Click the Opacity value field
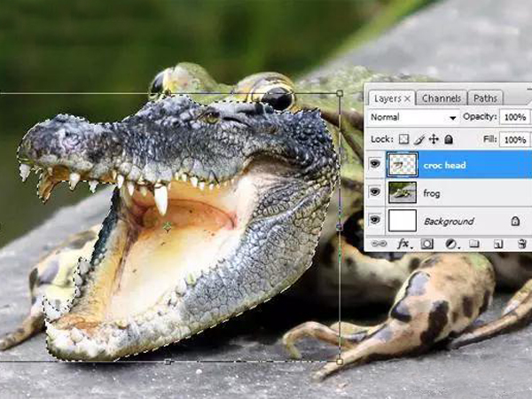Viewport: 532px width, 399px height. point(514,117)
